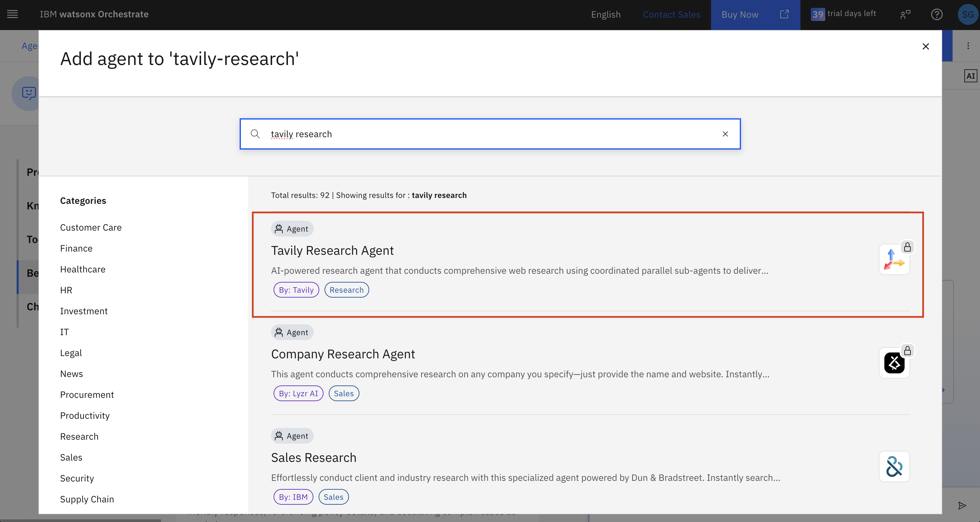Image resolution: width=980 pixels, height=522 pixels.
Task: Click the user-share icon beside trial counter
Action: (x=905, y=14)
